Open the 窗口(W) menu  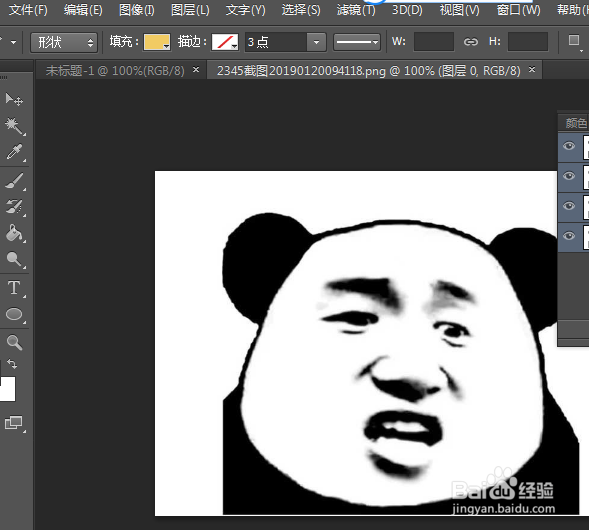point(519,10)
